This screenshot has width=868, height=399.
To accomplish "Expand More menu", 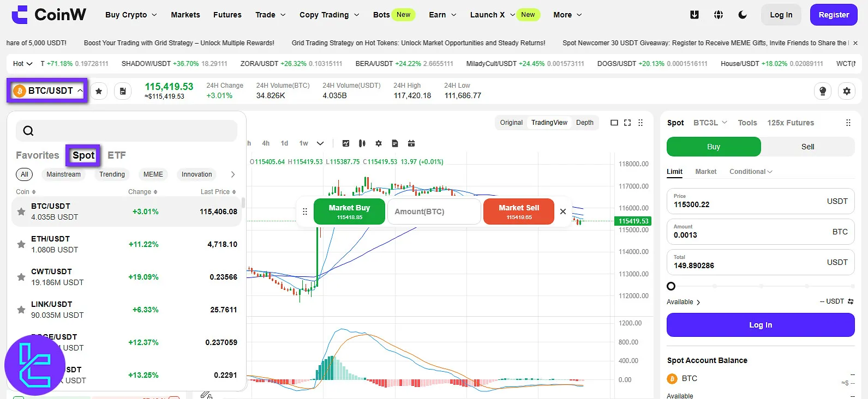I will (567, 15).
